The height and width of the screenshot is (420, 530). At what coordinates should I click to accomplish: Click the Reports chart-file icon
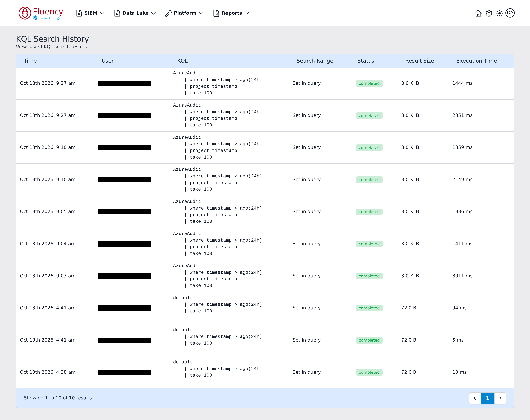216,13
